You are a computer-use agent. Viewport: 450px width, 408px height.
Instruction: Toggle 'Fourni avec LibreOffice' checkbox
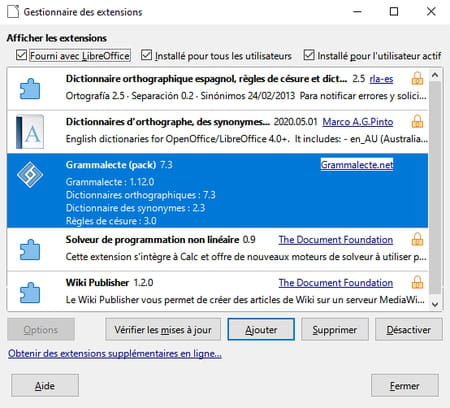tap(21, 55)
